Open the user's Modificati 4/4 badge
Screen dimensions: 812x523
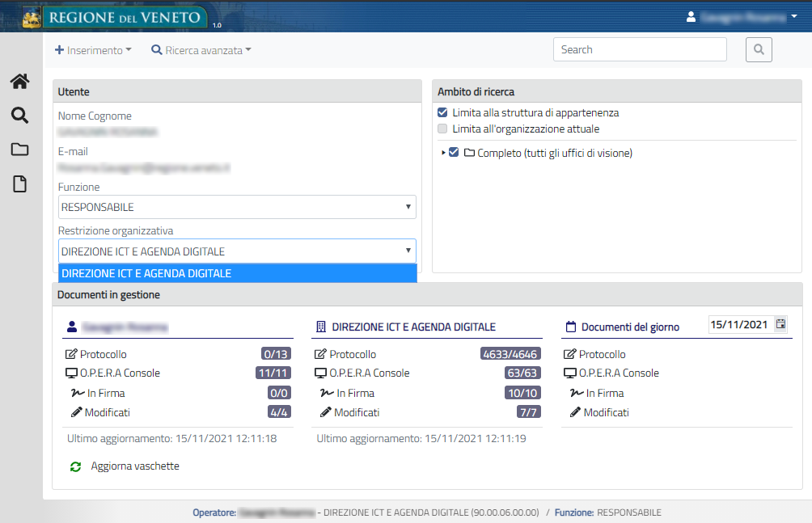[279, 412]
